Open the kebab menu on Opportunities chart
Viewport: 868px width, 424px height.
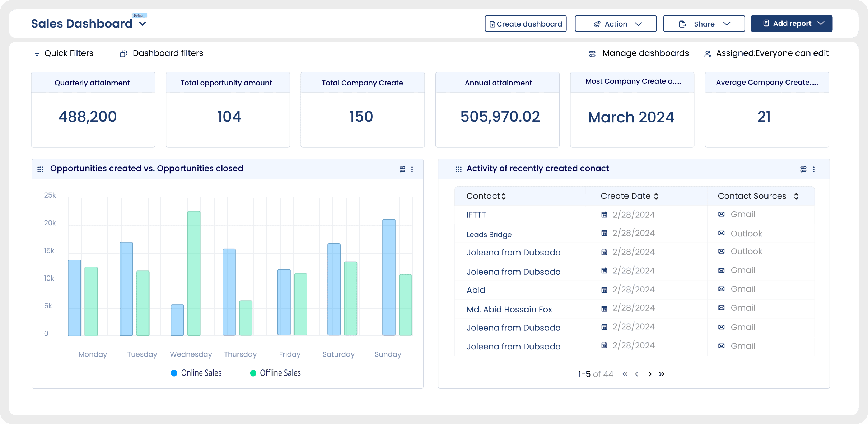coord(412,169)
